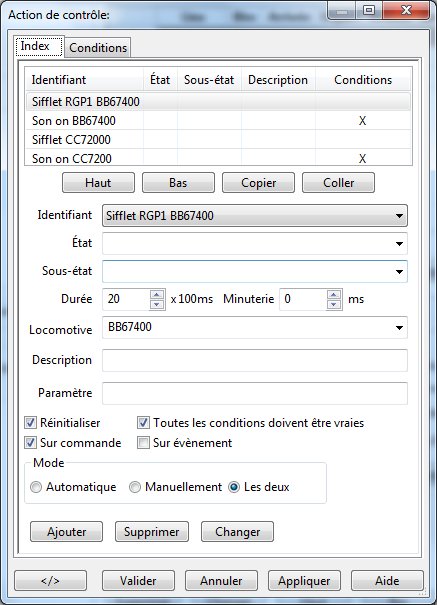Move entry up with Haut button
This screenshot has width=437, height=605.
[x=98, y=183]
